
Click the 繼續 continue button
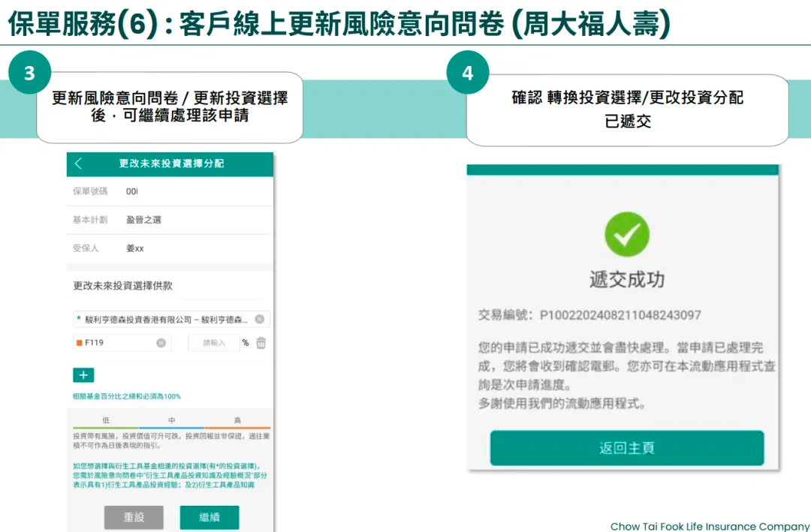pos(210,517)
